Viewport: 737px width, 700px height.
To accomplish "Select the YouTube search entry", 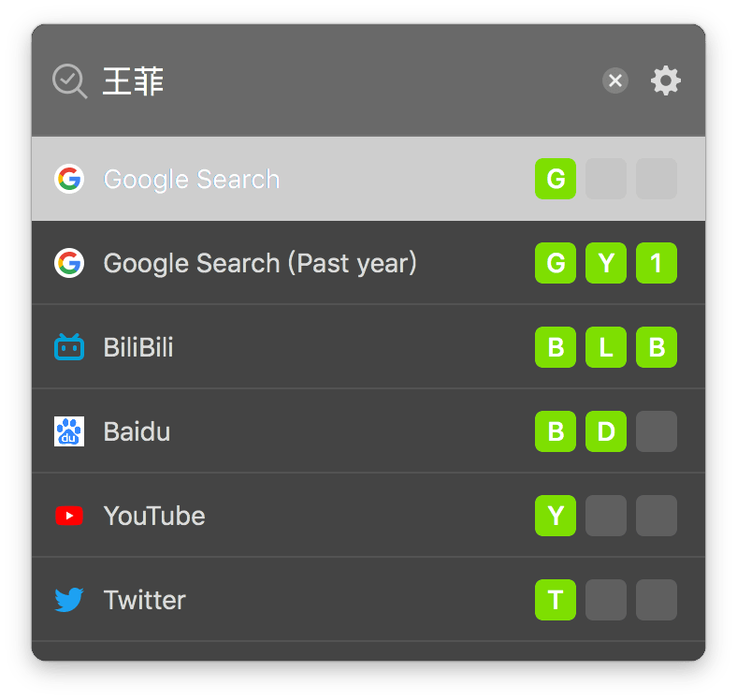I will [368, 516].
